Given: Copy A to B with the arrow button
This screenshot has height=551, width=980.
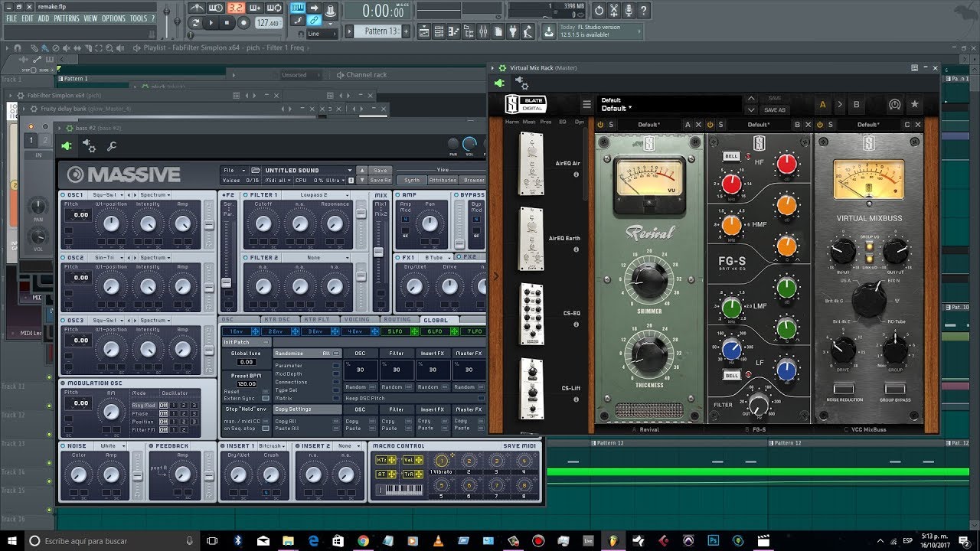Looking at the screenshot, I should click(840, 105).
